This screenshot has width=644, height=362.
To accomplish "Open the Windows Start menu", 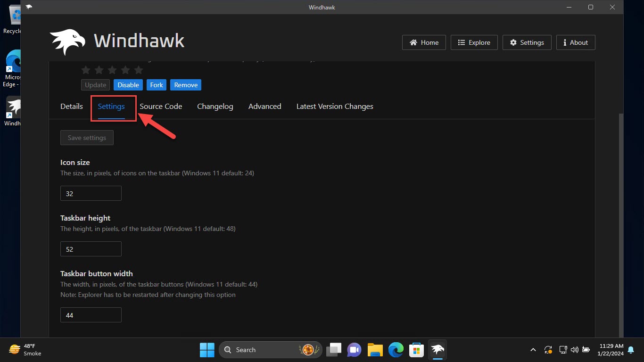I will (207, 350).
